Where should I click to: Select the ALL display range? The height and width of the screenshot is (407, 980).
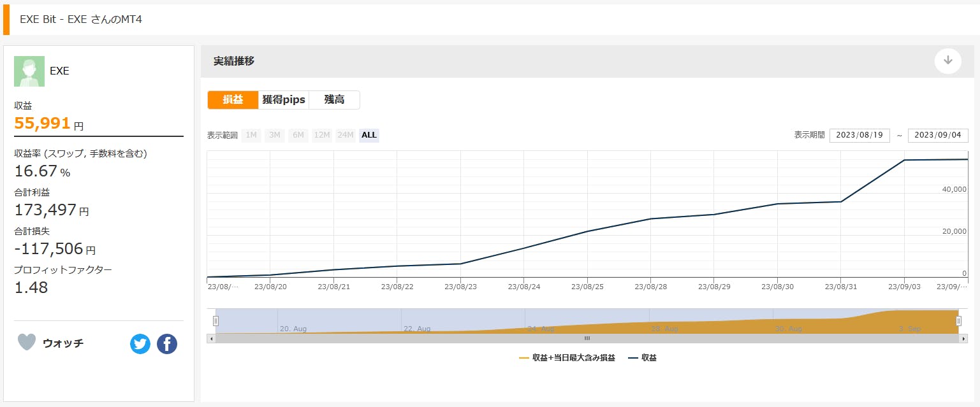click(369, 135)
